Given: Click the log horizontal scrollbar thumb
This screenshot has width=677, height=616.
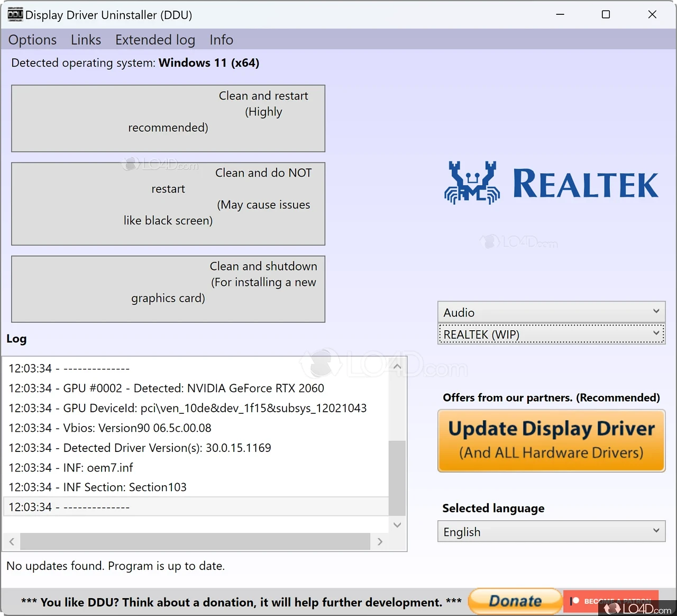Looking at the screenshot, I should 195,541.
